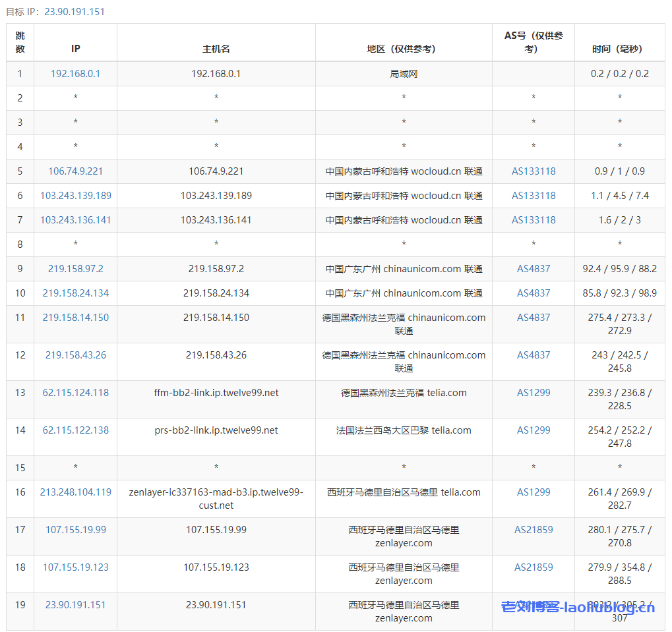Click the 地区（仅供参考） column header
This screenshot has height=632, width=672.
coord(403,49)
